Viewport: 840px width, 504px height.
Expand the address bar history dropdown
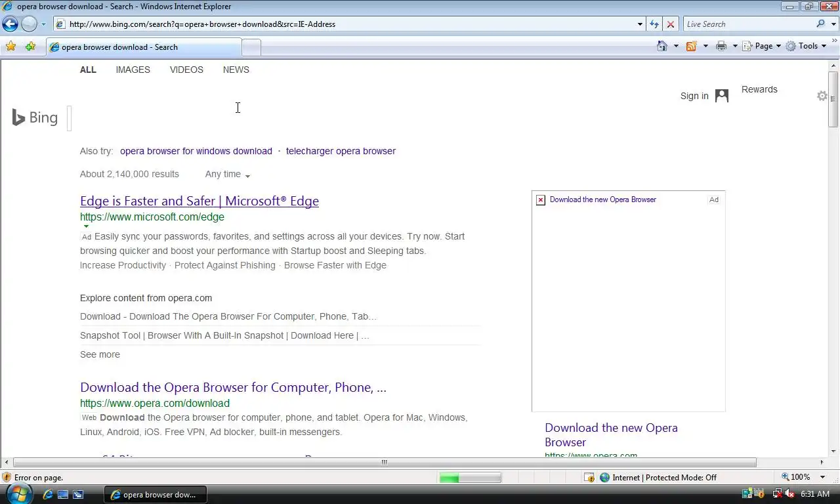tap(640, 24)
